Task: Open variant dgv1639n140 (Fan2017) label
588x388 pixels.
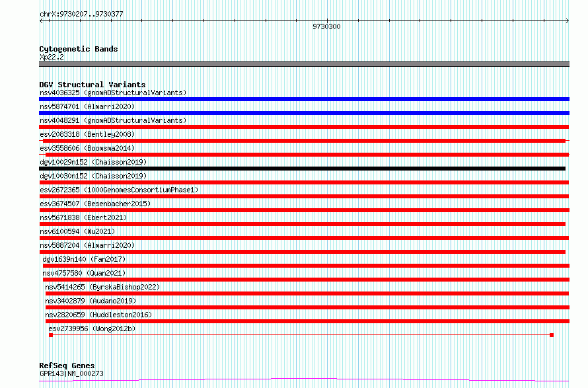Action: tap(84, 259)
